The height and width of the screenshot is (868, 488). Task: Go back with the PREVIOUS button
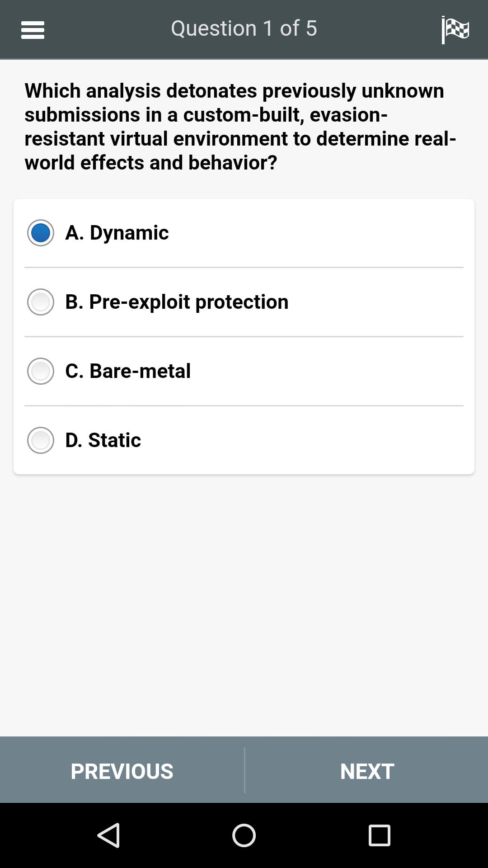[x=122, y=770]
